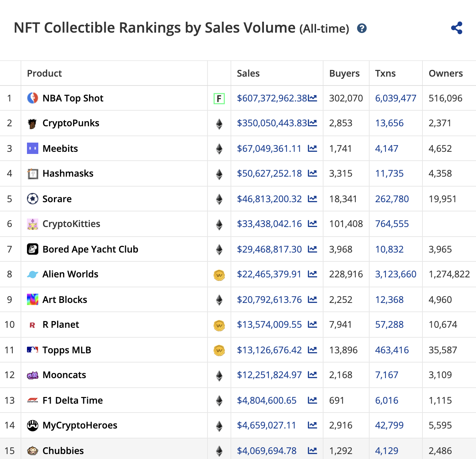Open Bored Ape Yacht Club transactions 10,832
The height and width of the screenshot is (459, 476).
click(389, 249)
